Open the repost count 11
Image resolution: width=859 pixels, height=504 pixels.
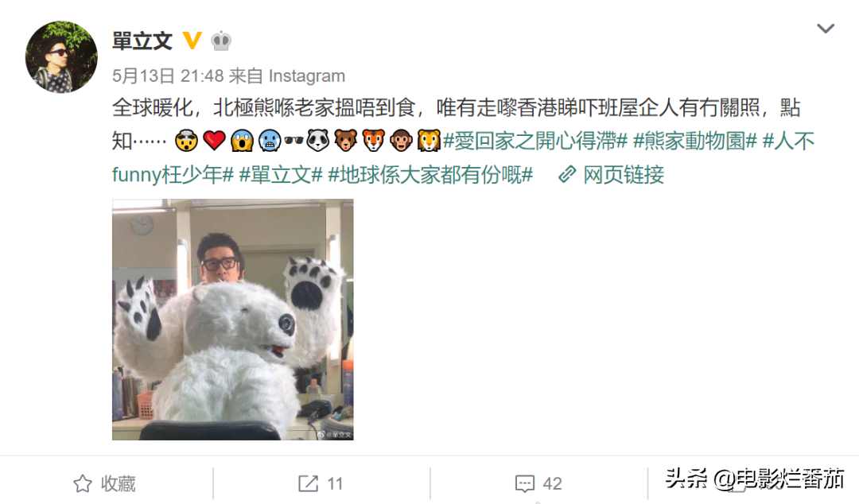click(335, 484)
